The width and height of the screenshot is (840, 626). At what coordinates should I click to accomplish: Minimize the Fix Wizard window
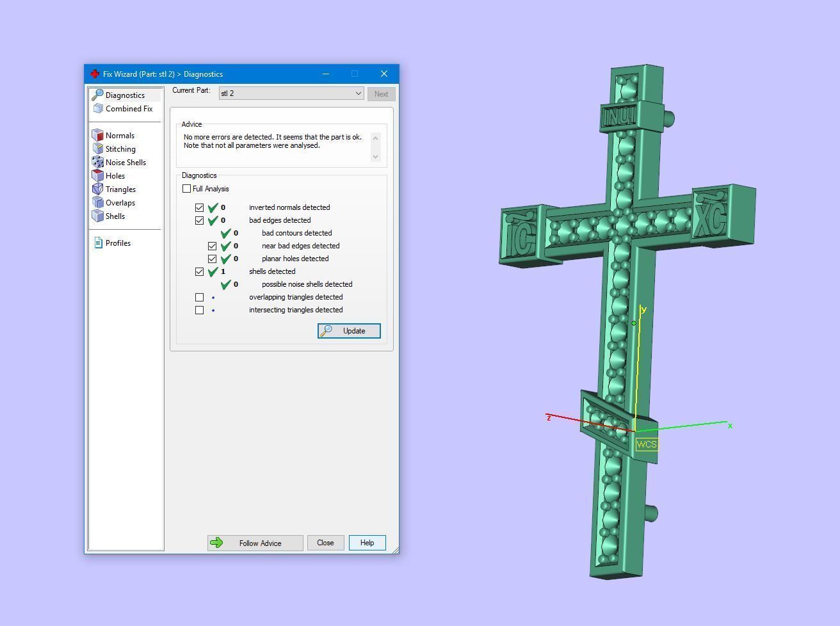tap(326, 74)
